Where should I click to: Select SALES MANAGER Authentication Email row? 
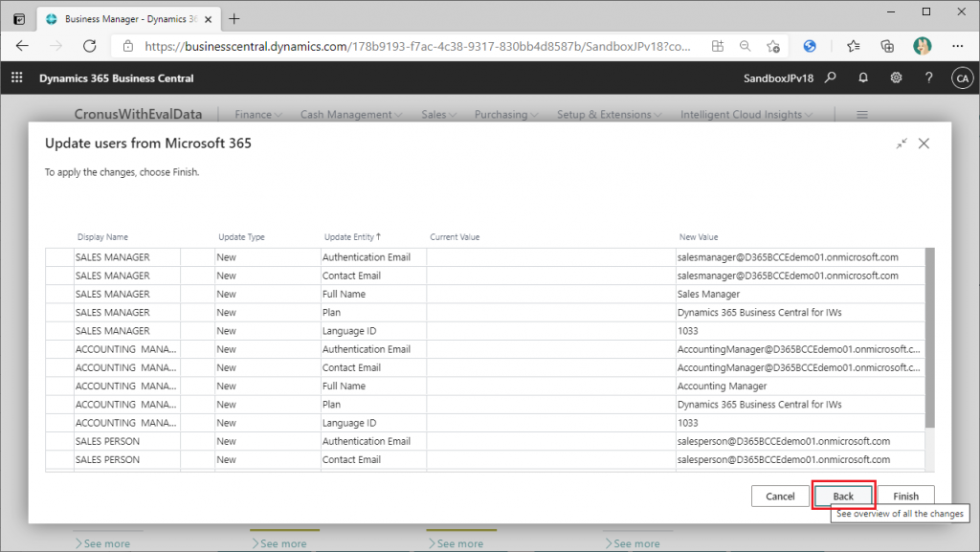(x=485, y=257)
